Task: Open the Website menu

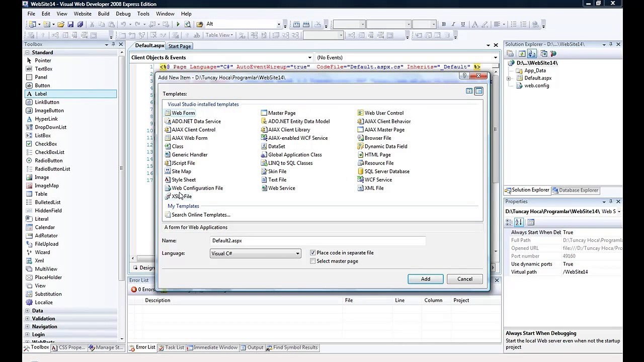Action: point(83,14)
